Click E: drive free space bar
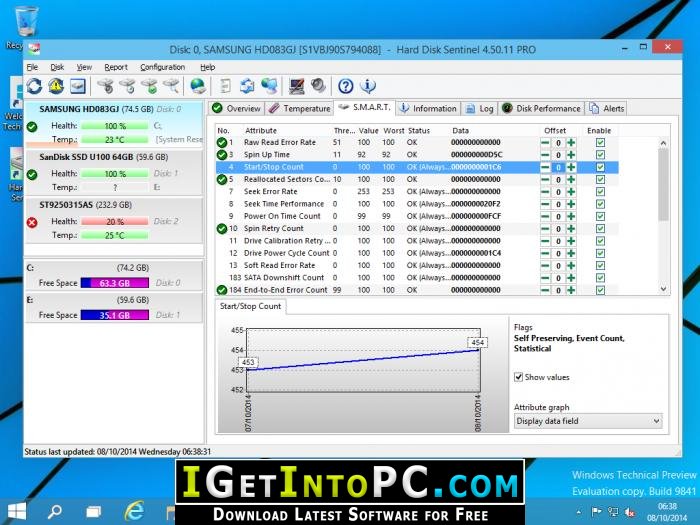Screen dimensions: 700x525 [115, 315]
